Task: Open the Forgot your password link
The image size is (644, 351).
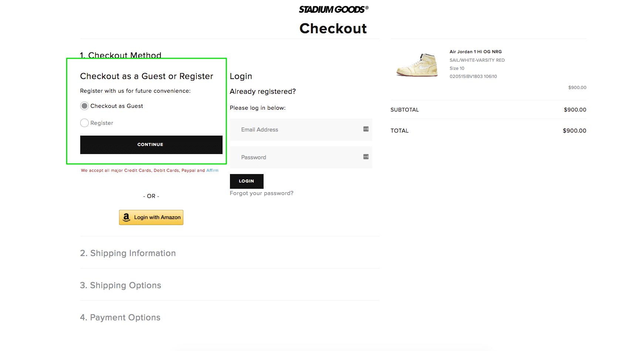Action: click(261, 193)
